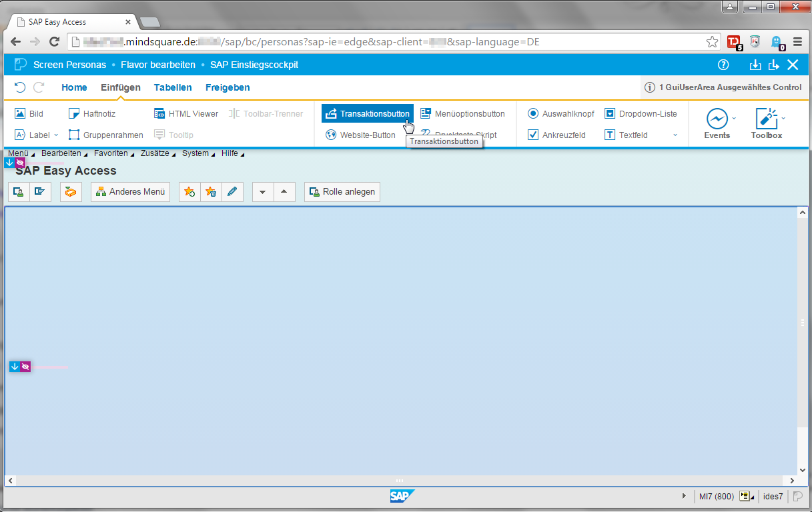Click the vertical scrollbar in the user area
This screenshot has width=812, height=512.
(803, 323)
